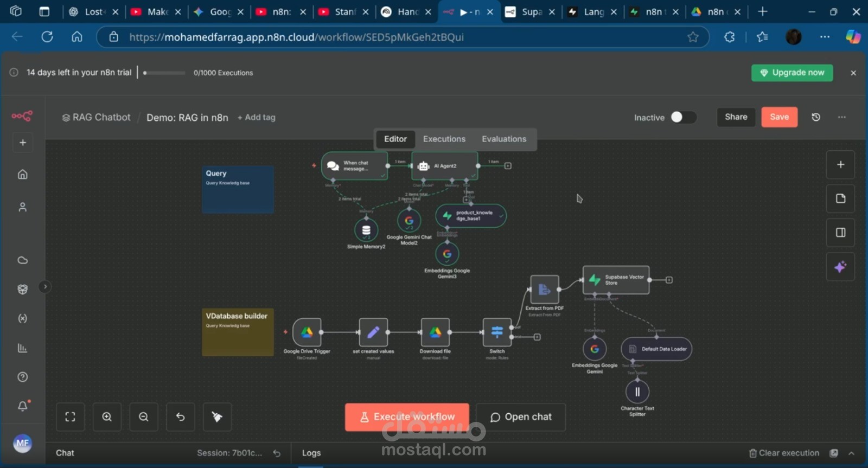868x468 pixels.
Task: Click the Add tag link
Action: tap(257, 117)
